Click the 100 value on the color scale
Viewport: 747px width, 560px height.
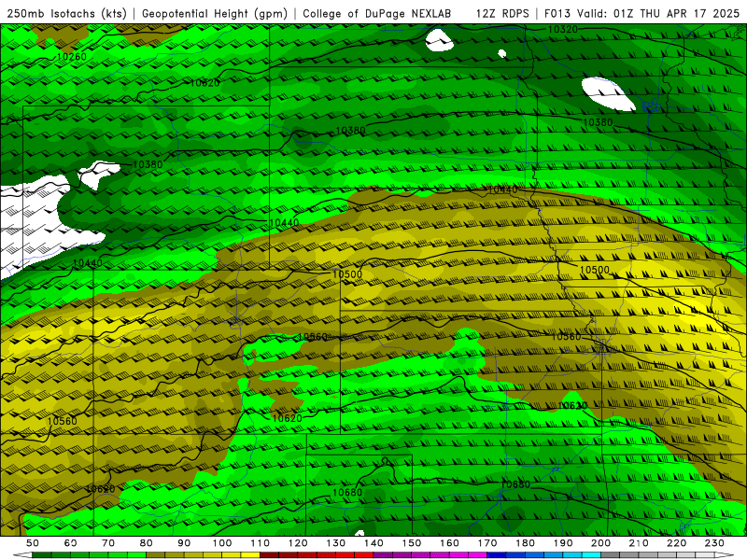click(x=222, y=543)
